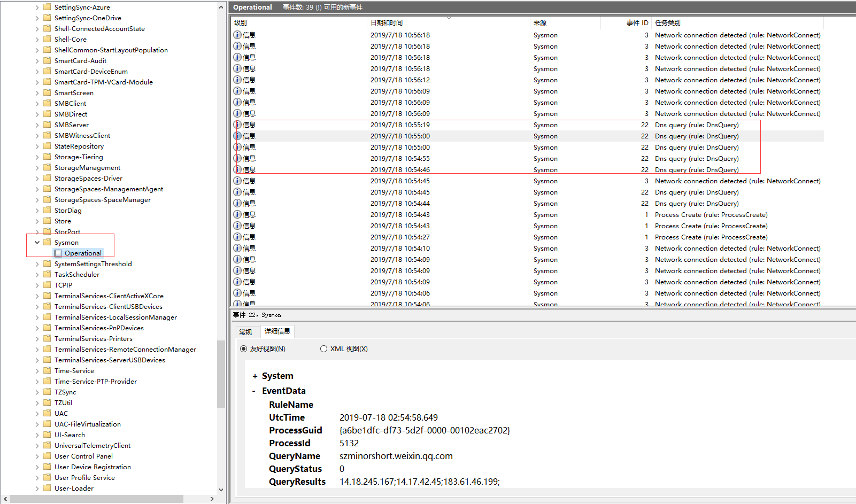Expand the SystemSettingsThreshold tree node
Screen dimensions: 856x504
pyautogui.click(x=37, y=263)
